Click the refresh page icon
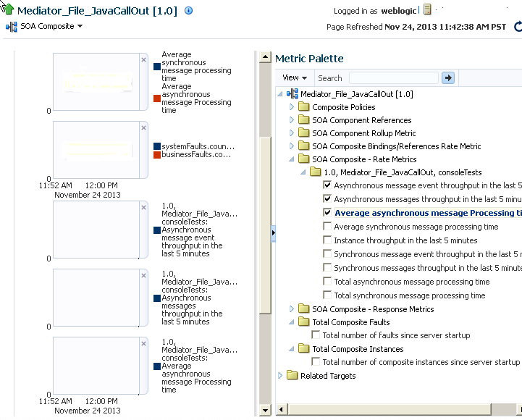 click(x=517, y=27)
